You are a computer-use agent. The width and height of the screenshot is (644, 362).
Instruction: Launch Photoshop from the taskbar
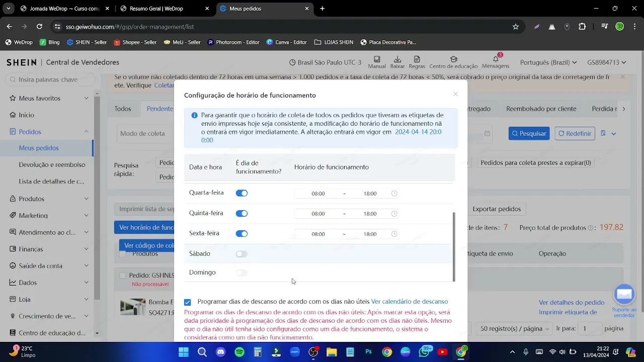point(369,352)
